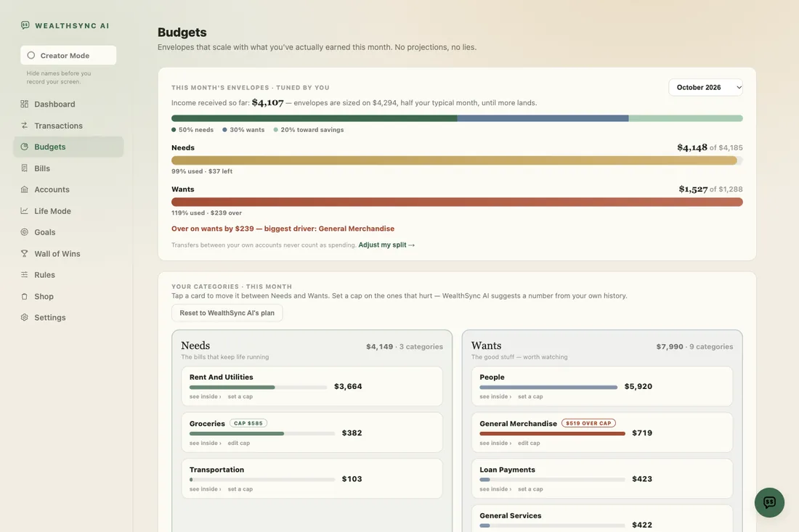Open Transactions in sidebar

point(68,126)
